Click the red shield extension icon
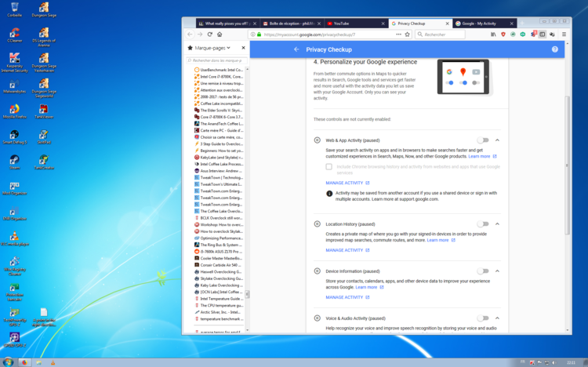The image size is (588, 367). (503, 35)
